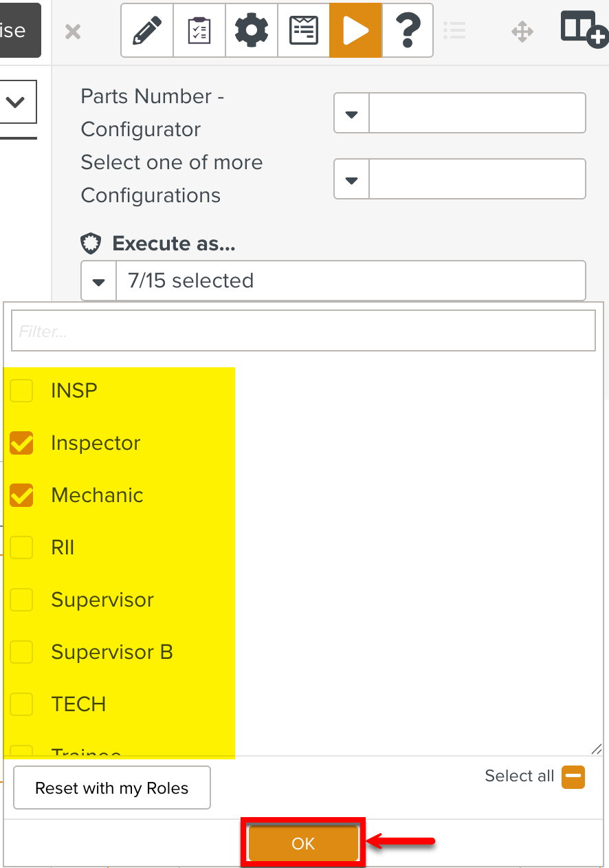
Task: Click Reset with my Roles button
Action: (x=112, y=788)
